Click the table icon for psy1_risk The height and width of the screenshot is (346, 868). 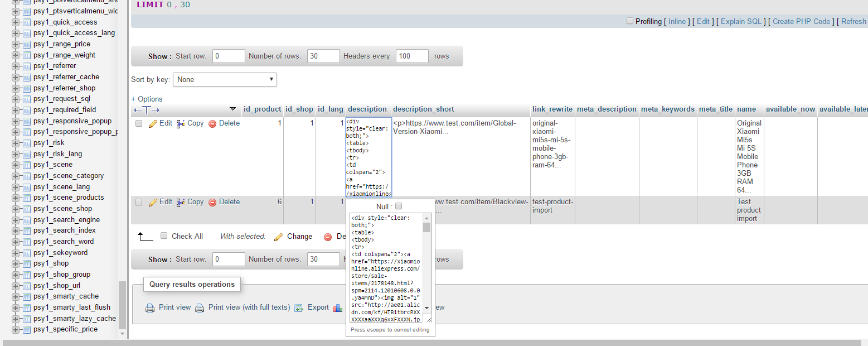coord(26,143)
